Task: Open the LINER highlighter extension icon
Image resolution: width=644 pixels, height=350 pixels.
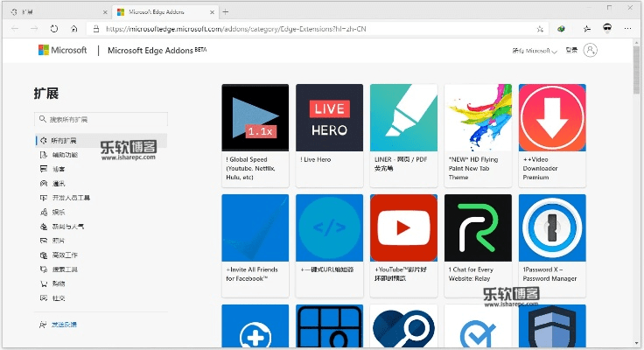Action: pos(403,117)
